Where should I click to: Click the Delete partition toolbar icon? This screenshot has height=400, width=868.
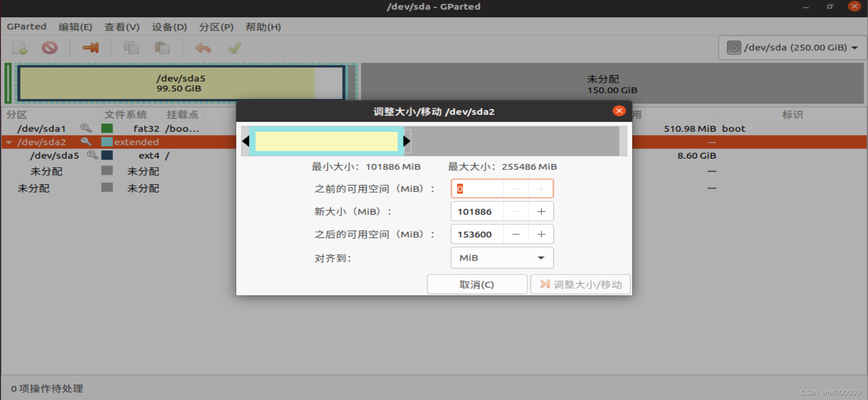coord(49,48)
